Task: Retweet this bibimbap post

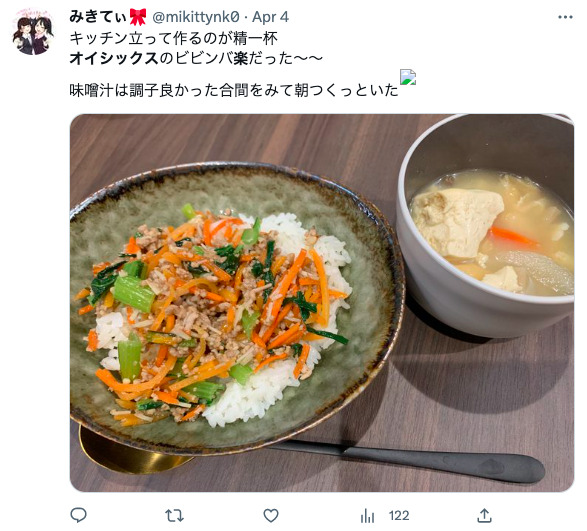Action: point(174,516)
